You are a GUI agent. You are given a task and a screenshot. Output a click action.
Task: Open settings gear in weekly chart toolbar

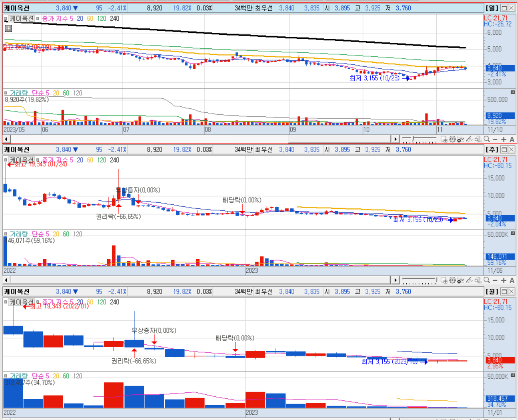[x=452, y=280]
